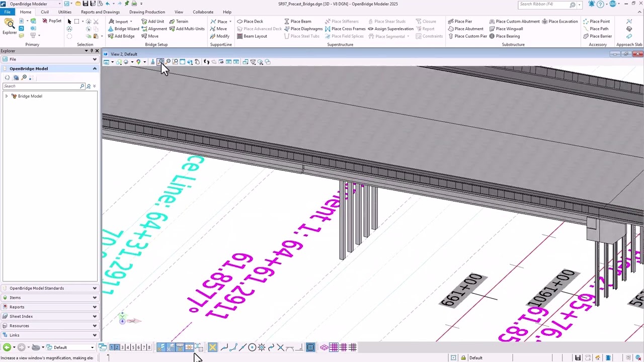Select the Element Selection arrow tool
Image resolution: width=644 pixels, height=362 pixels.
tap(69, 22)
